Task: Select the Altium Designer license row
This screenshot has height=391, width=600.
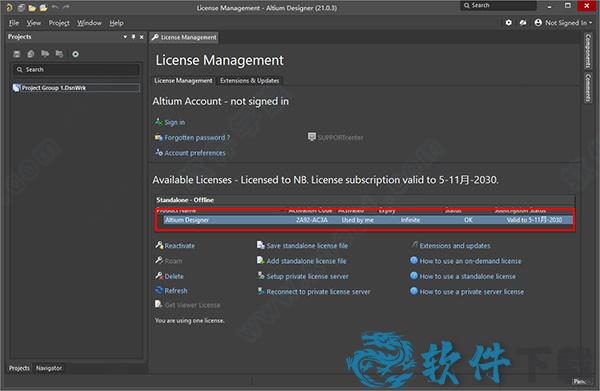Action: (368, 220)
